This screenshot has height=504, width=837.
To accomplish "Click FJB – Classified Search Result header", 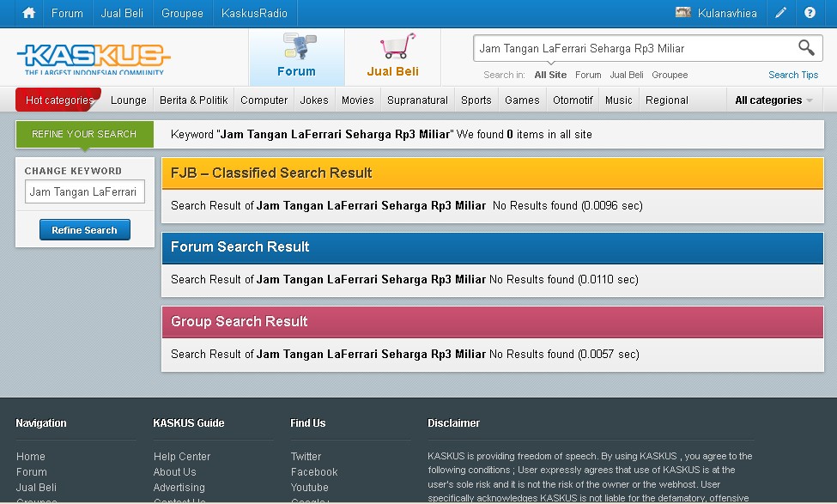I will (x=492, y=173).
